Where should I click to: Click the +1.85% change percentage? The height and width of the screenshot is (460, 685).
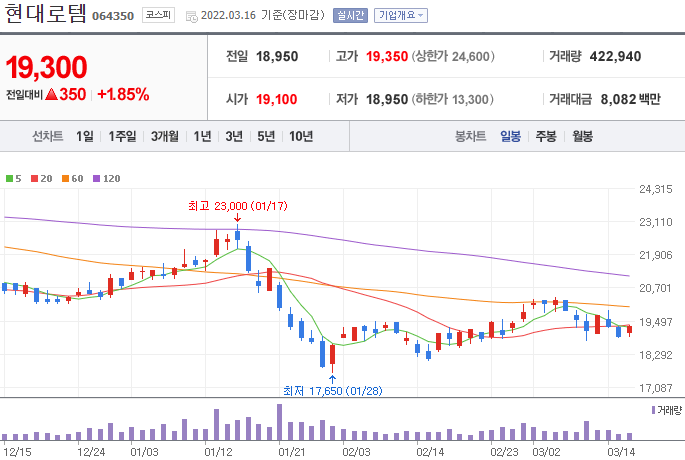123,94
